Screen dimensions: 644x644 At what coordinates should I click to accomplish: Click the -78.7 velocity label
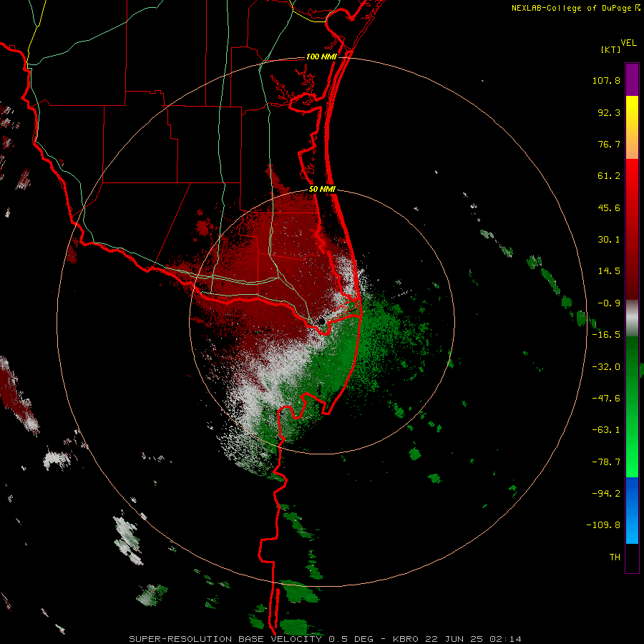pos(606,462)
